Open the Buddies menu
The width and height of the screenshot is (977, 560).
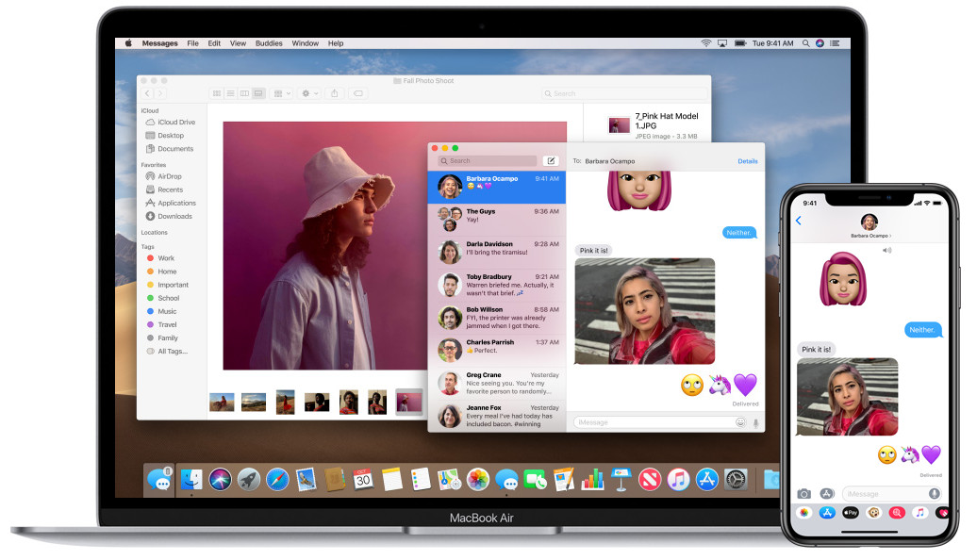(x=269, y=43)
